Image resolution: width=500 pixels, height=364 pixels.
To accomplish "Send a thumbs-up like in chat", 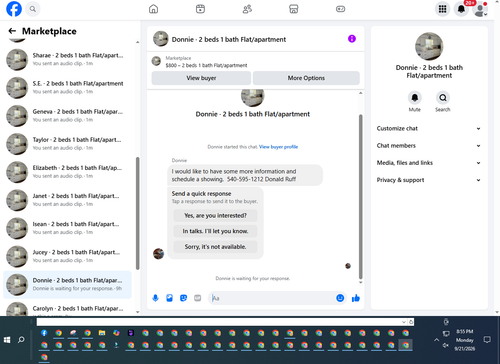I will (x=356, y=298).
